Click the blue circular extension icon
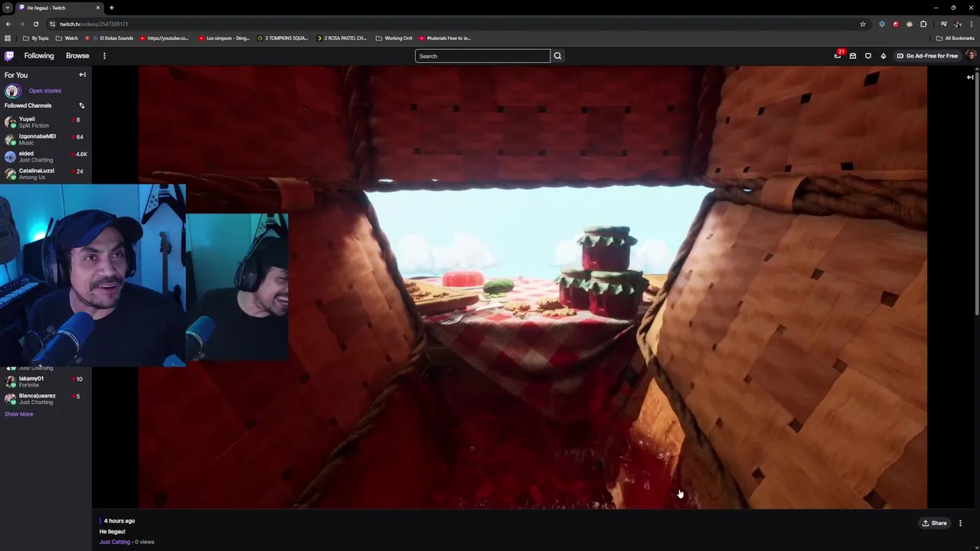This screenshot has width=980, height=551. [882, 24]
